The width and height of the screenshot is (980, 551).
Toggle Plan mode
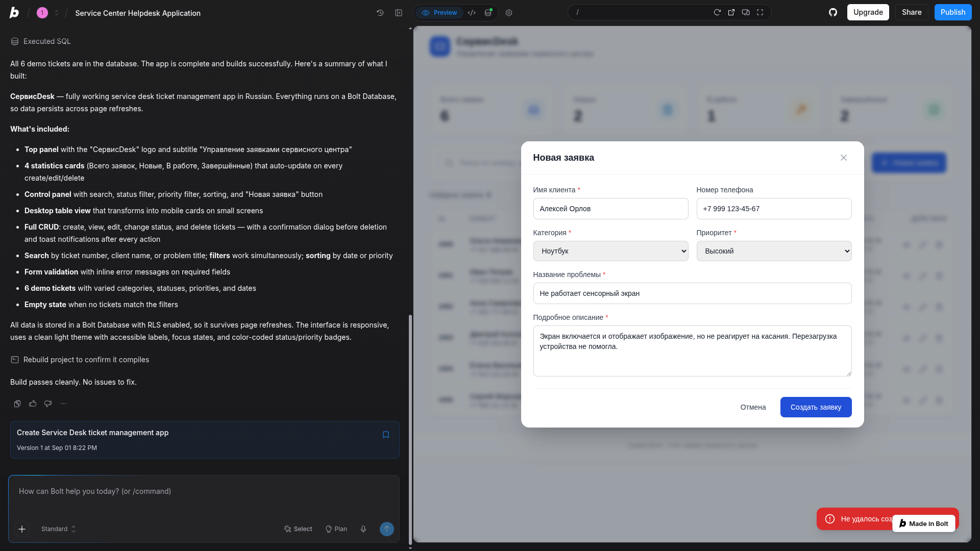pyautogui.click(x=336, y=529)
